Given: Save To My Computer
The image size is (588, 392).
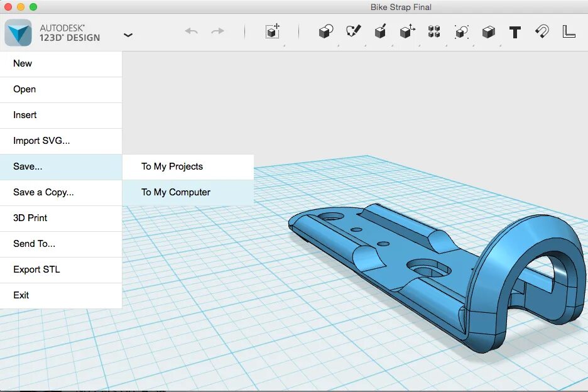Looking at the screenshot, I should 188,192.
